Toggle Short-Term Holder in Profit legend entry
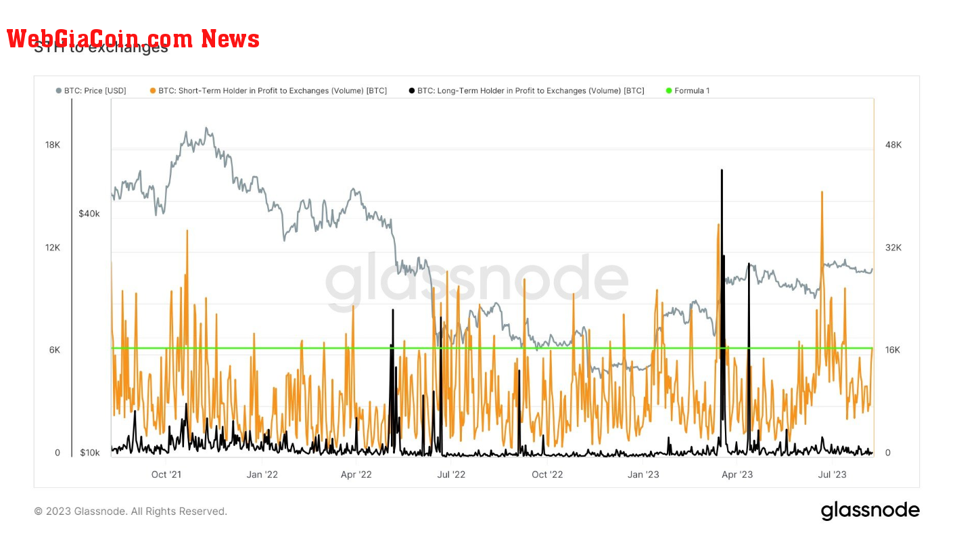The width and height of the screenshot is (980, 546). 269,91
